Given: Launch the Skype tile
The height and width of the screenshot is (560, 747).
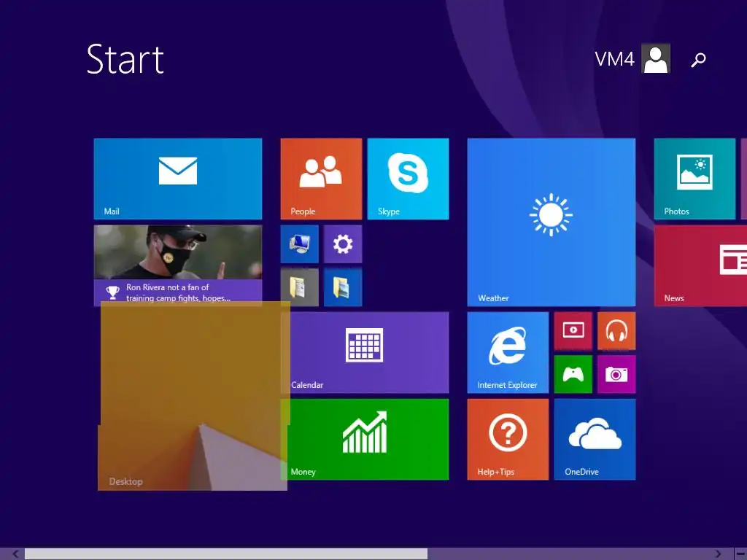Looking at the screenshot, I should coord(408,179).
